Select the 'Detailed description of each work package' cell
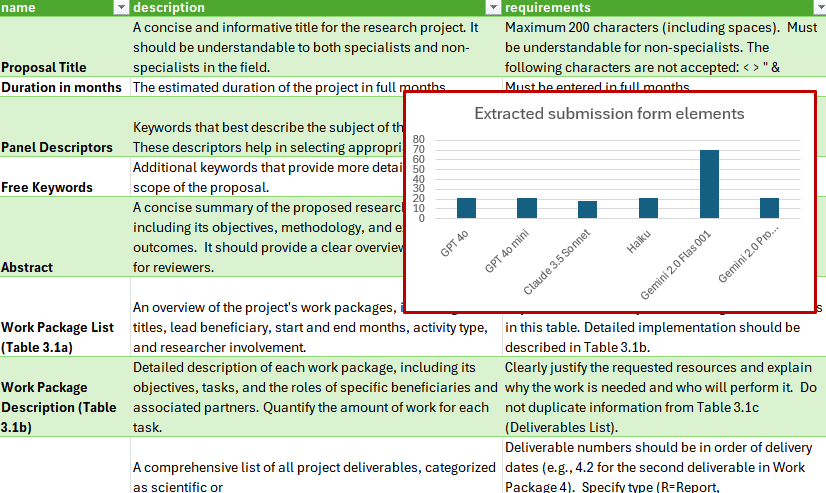 [x=316, y=397]
